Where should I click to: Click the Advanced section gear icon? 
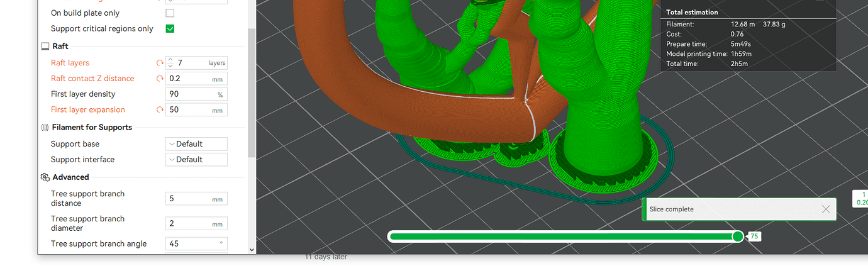click(x=45, y=177)
